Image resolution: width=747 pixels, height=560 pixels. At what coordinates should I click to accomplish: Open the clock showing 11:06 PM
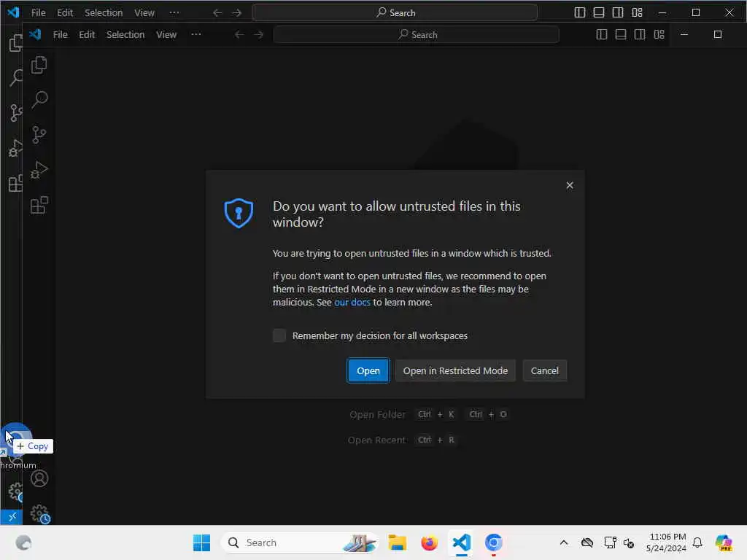click(667, 542)
